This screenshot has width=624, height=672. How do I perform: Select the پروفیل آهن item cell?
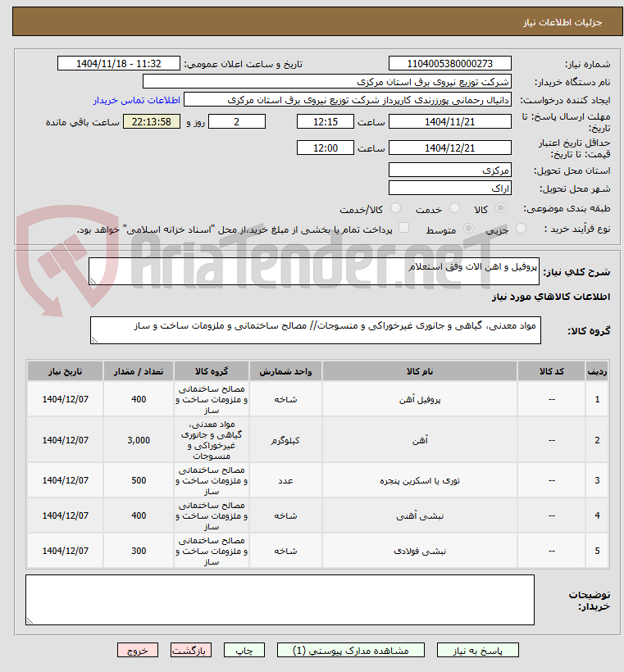pos(420,399)
